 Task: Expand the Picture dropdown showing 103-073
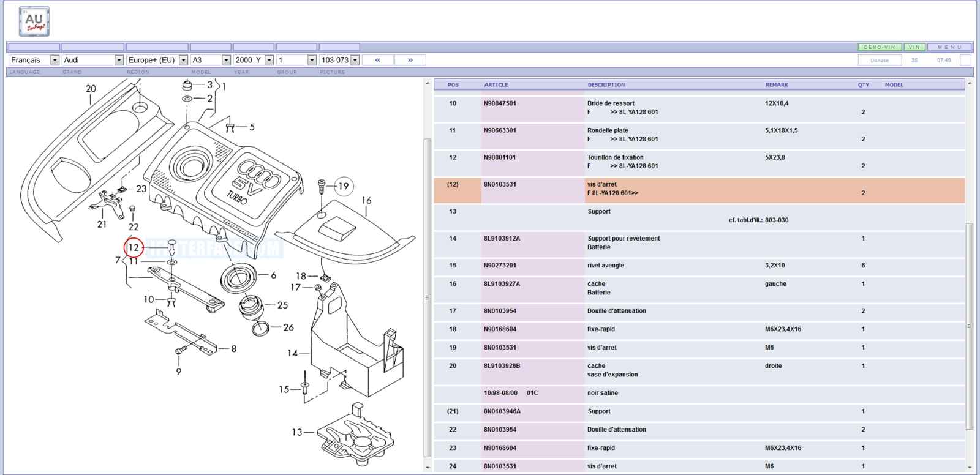pos(355,60)
